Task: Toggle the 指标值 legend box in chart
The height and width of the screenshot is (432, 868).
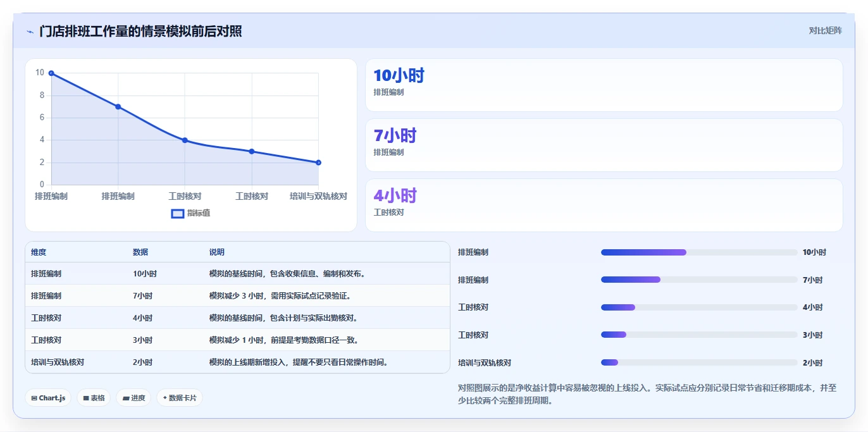Action: tap(178, 213)
